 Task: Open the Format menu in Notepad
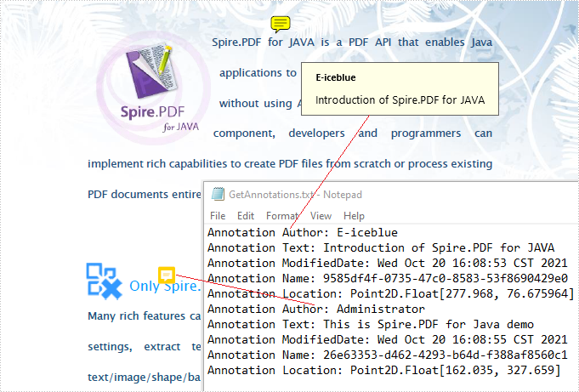point(282,216)
